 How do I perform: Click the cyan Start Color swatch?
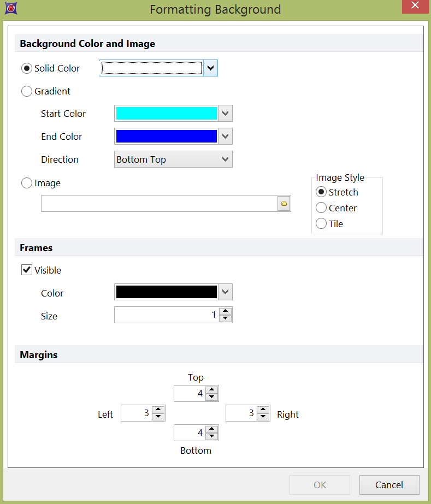pos(166,114)
